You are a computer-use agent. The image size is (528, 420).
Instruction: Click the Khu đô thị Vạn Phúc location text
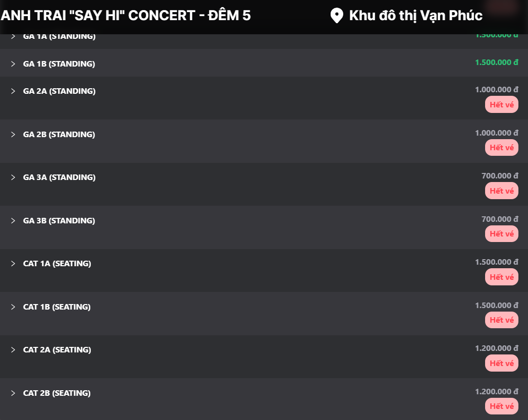[x=415, y=16]
